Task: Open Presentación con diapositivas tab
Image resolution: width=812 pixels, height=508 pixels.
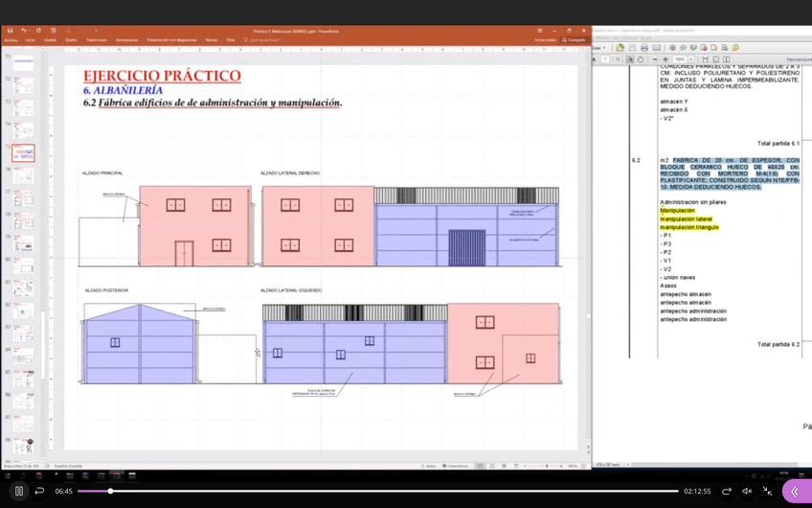Action: [x=171, y=40]
